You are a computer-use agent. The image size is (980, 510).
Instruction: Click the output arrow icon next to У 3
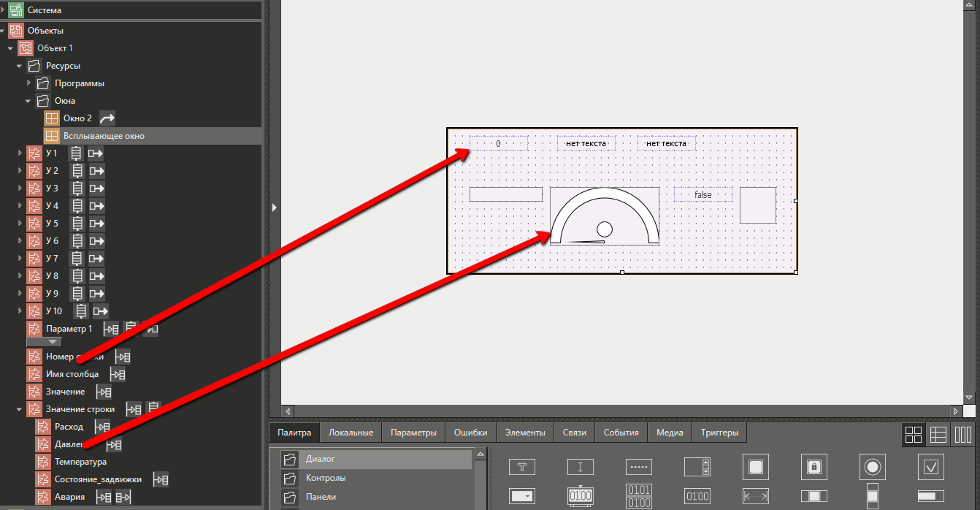click(x=96, y=189)
